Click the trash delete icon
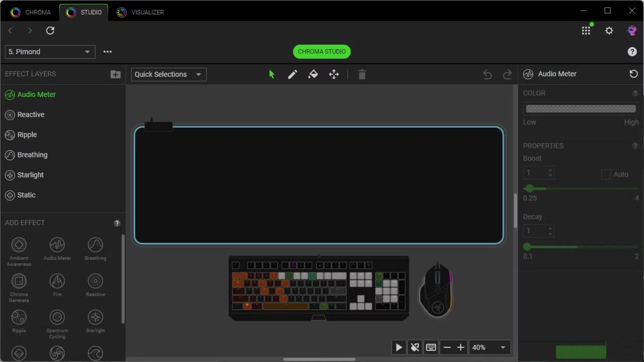644x362 pixels. [362, 75]
